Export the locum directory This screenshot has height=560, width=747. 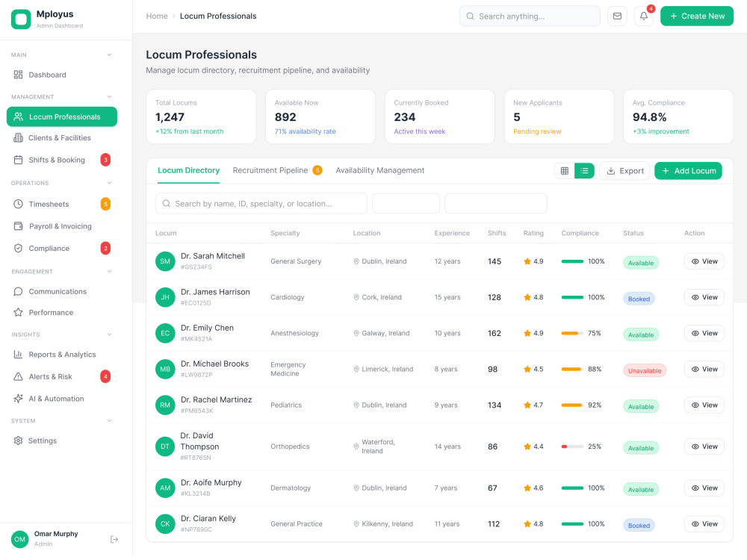(624, 171)
